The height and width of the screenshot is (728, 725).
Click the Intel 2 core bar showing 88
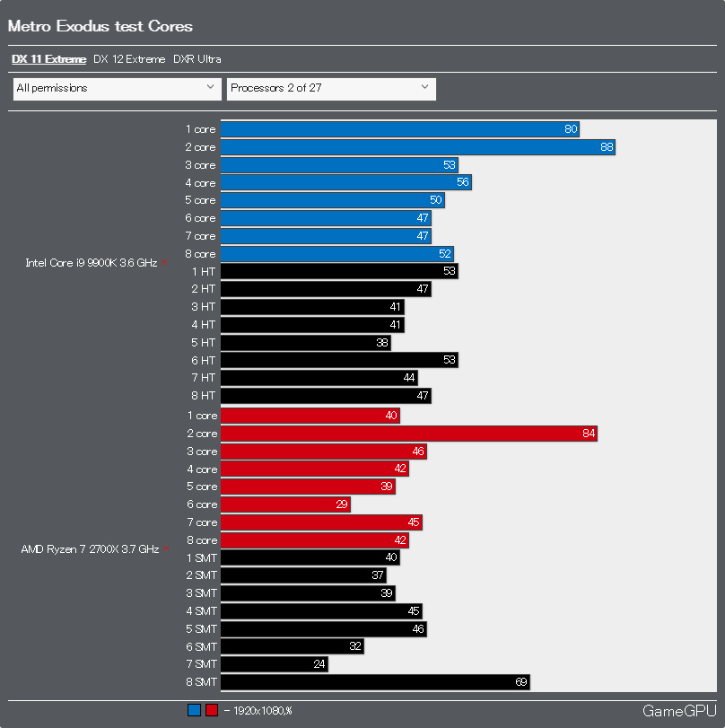(x=418, y=147)
